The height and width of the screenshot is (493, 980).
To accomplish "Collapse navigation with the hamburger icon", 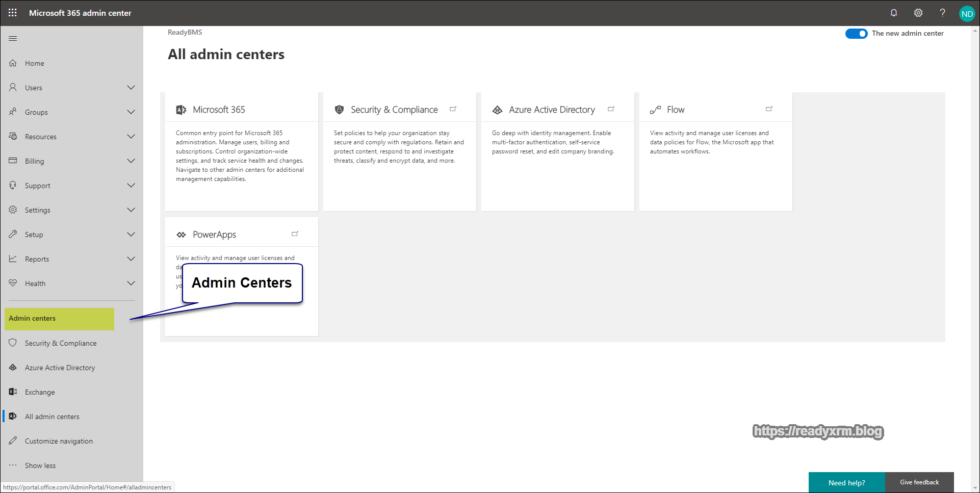I will (x=13, y=39).
